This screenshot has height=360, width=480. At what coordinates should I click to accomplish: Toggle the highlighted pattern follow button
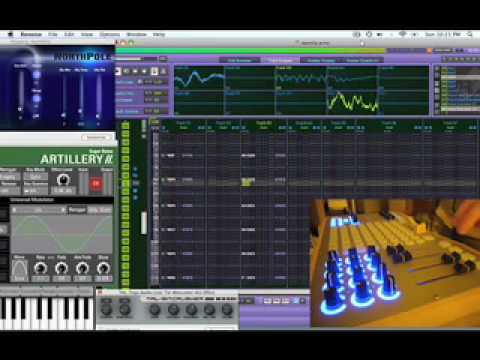pos(154,71)
